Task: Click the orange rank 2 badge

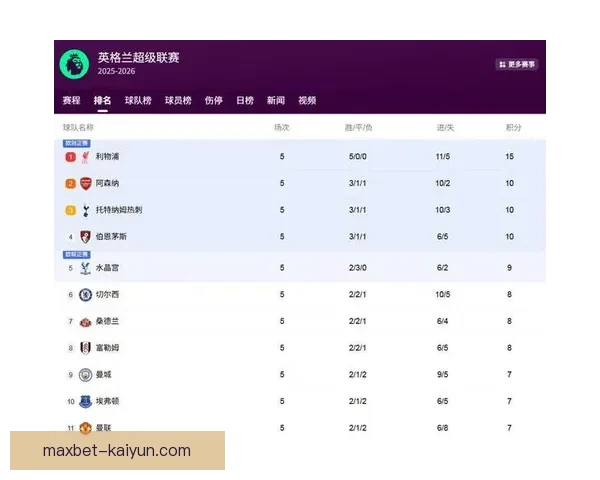Action: coord(70,184)
